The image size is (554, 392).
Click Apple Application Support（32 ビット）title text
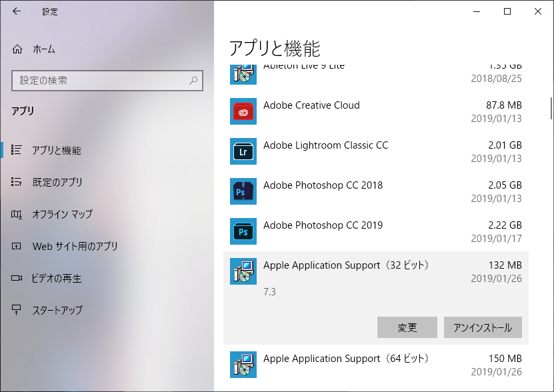(x=346, y=265)
